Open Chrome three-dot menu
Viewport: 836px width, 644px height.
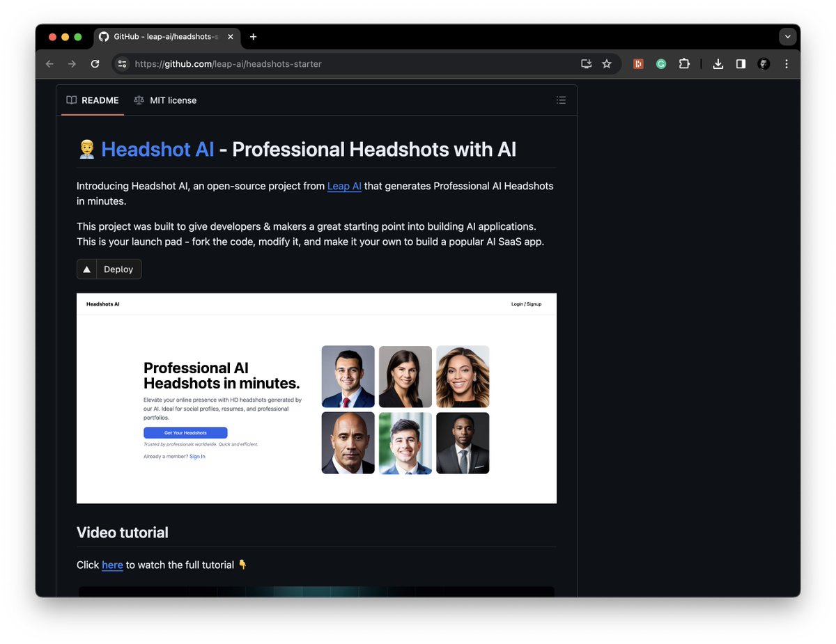[787, 64]
